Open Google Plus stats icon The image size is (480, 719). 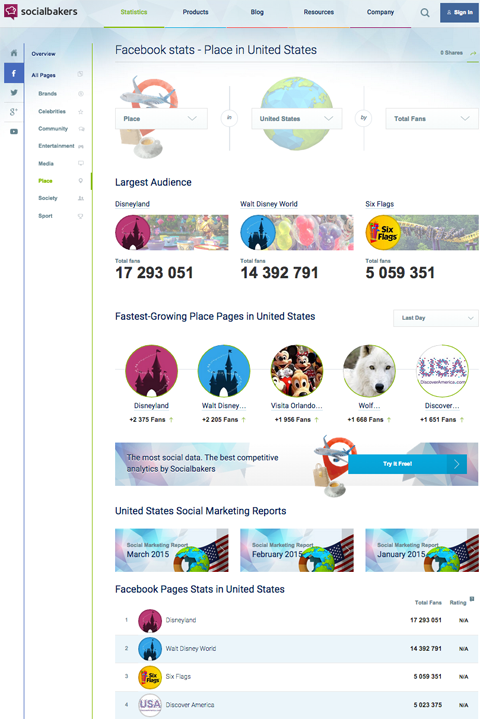14,111
